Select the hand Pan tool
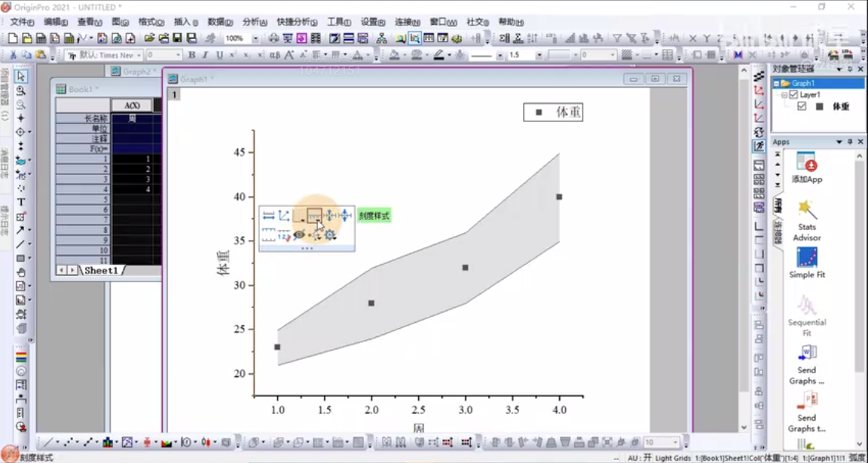 20,272
